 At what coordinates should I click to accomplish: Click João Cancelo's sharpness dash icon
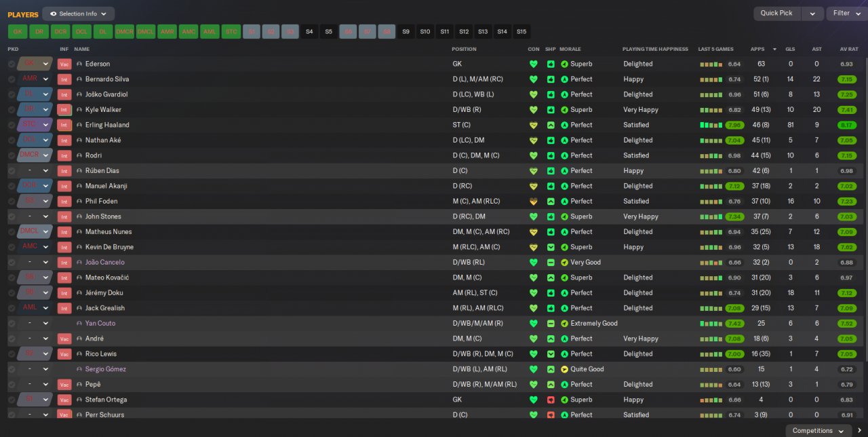pos(551,263)
